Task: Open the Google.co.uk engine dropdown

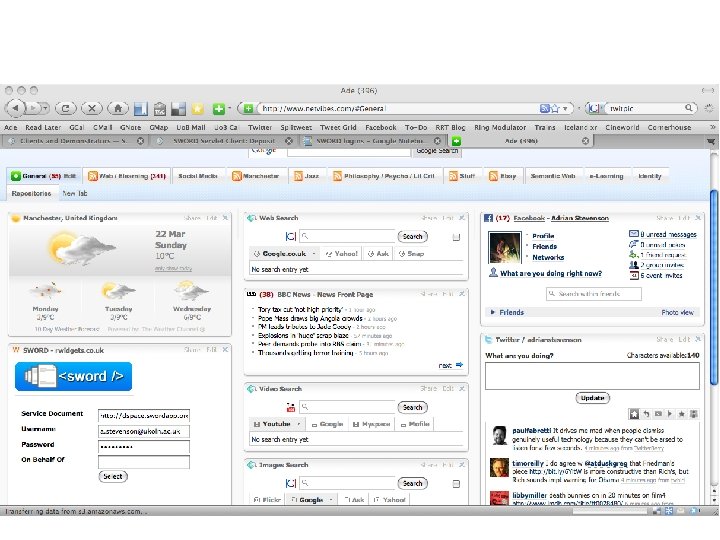Action: [x=314, y=253]
